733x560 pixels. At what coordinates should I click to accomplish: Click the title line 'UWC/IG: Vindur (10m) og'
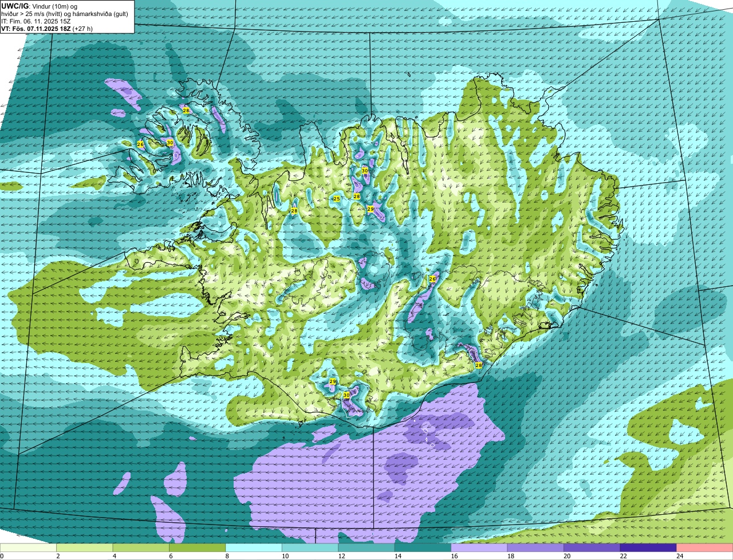(x=39, y=6)
